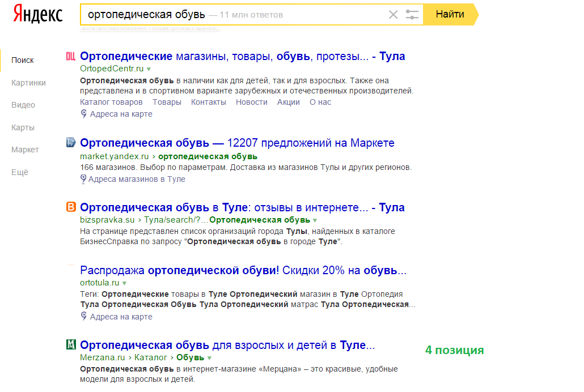
Task: Click the Merzana green favicon
Action: pyautogui.click(x=71, y=345)
